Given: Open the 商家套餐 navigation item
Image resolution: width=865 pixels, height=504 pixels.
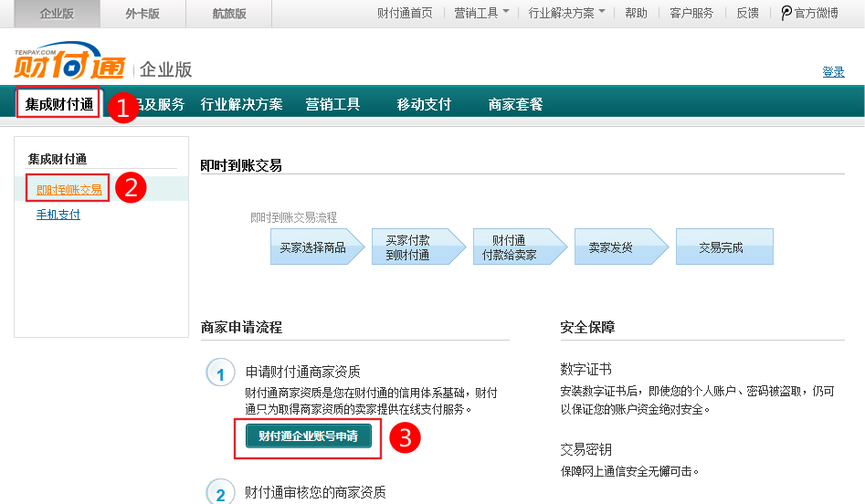Looking at the screenshot, I should 515,104.
